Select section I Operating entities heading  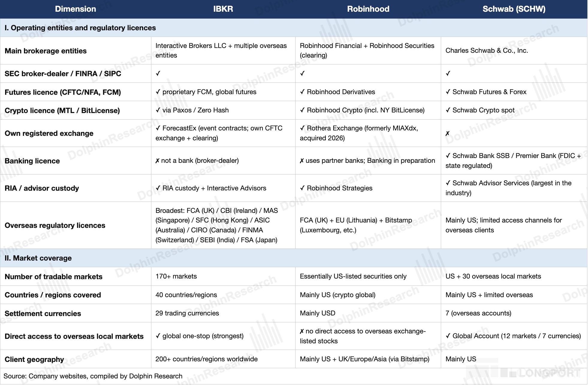point(80,28)
